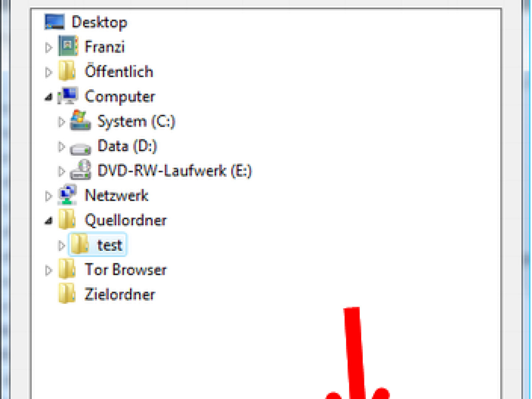Expand the Netzwerk node
The height and width of the screenshot is (399, 532).
tap(49, 196)
